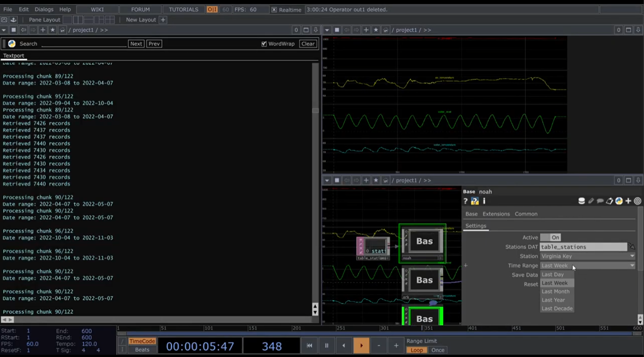
Task: Click home icon in top-right graph pane header
Action: click(386, 30)
